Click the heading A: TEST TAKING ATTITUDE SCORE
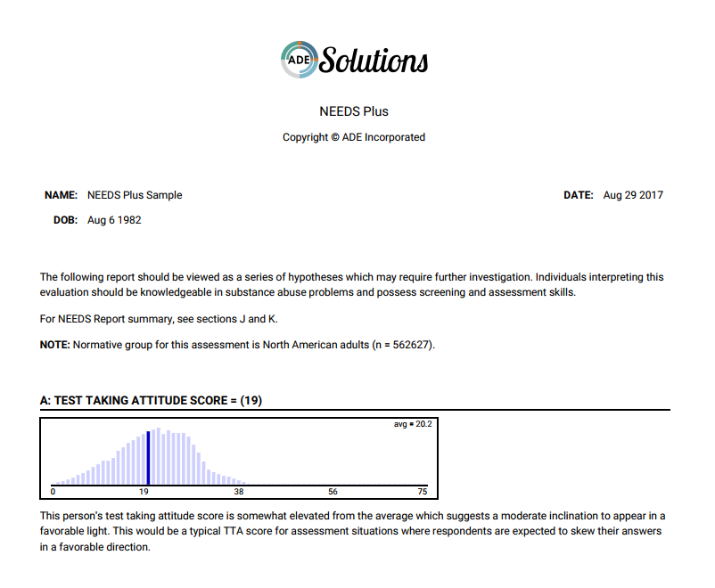Screen dimensions: 715x588 point(151,400)
